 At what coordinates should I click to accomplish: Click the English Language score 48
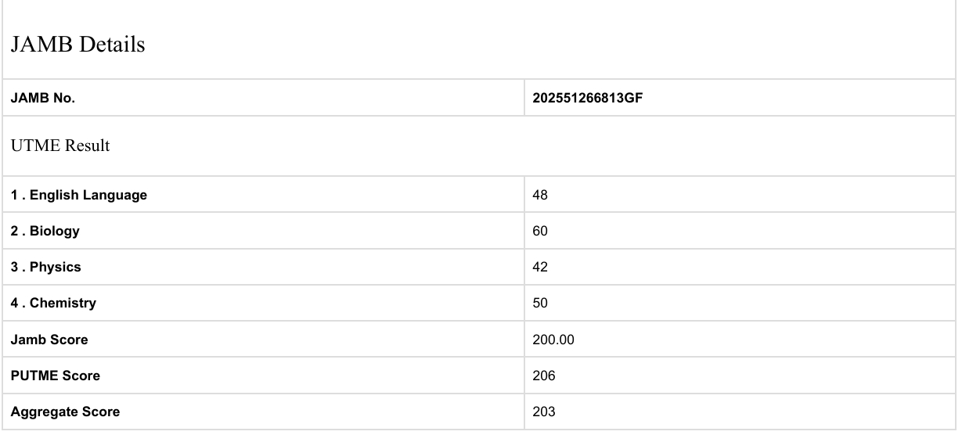pyautogui.click(x=540, y=195)
